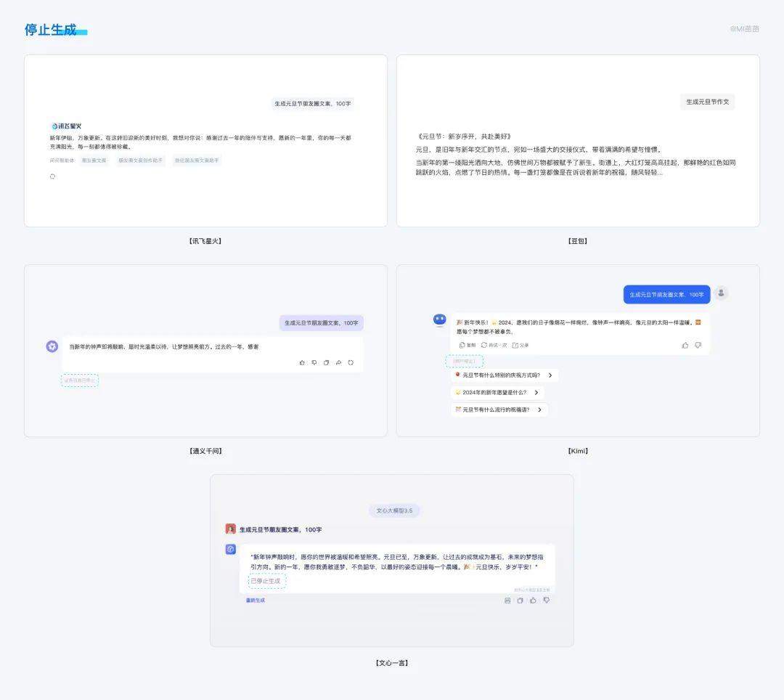Click 讯飞星火 user prompt bubble 生成元旦节朋友圈文案
This screenshot has height=700, width=784.
pos(312,104)
